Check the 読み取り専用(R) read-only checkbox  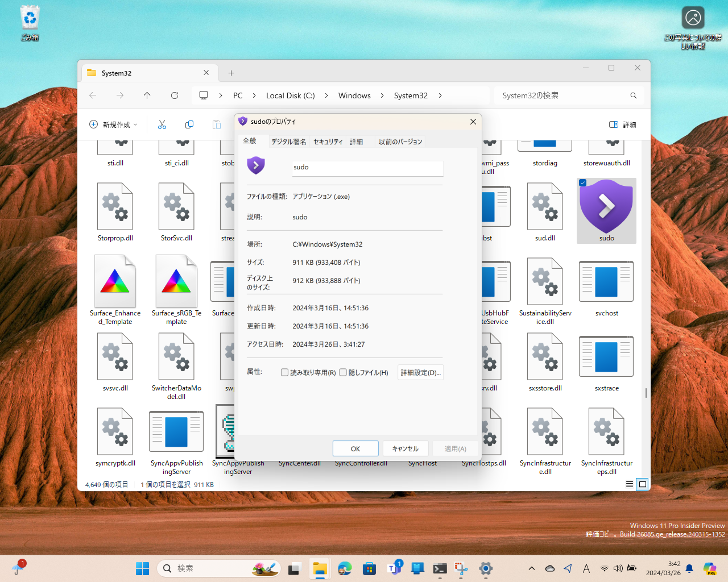coord(285,372)
